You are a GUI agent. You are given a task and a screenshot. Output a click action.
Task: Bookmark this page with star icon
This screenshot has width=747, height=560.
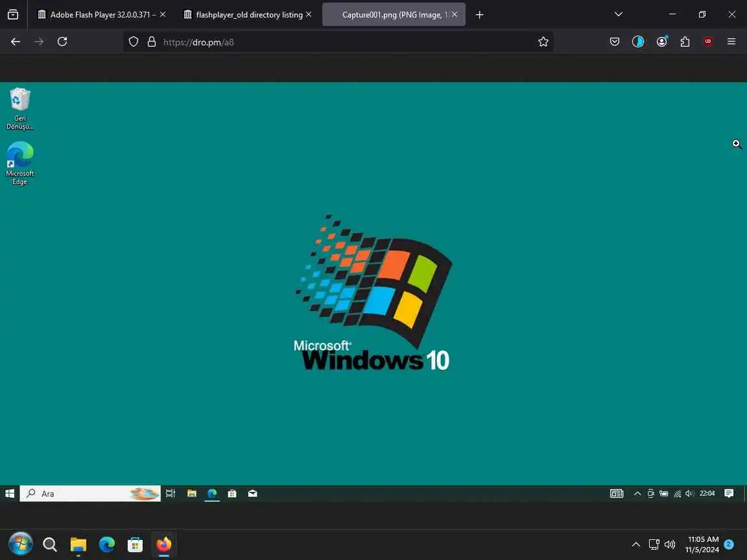tap(543, 42)
